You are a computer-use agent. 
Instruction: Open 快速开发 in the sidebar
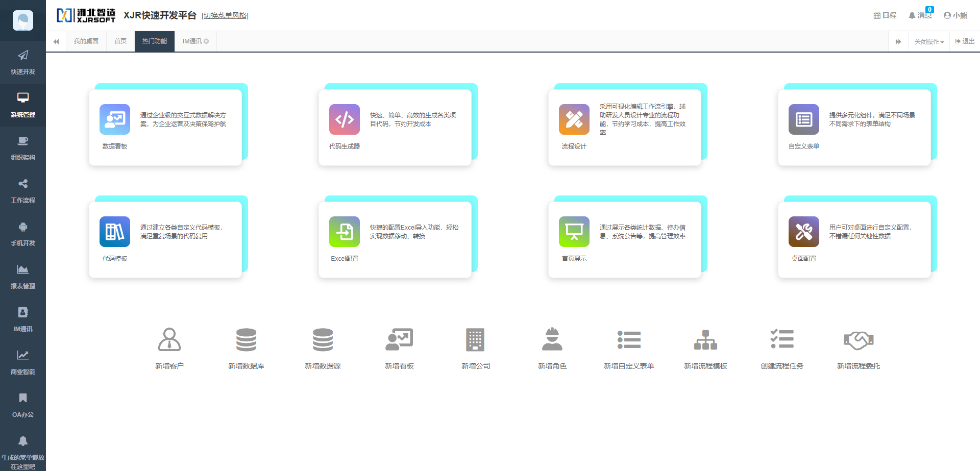pos(23,62)
